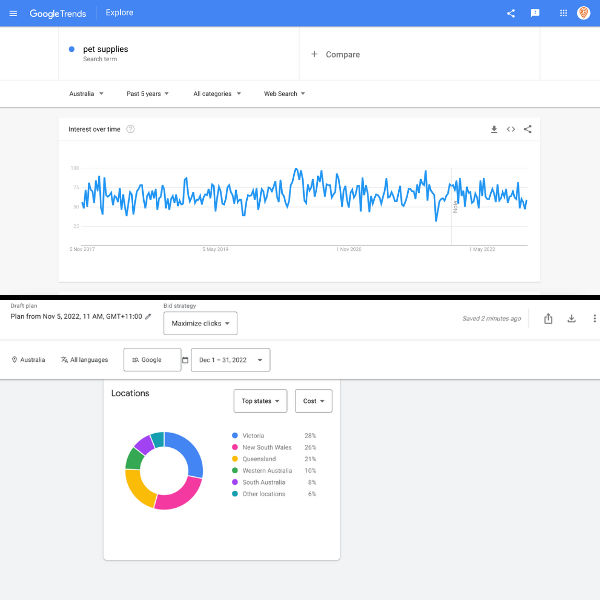This screenshot has width=600, height=600.
Task: Open the Top states dropdown
Action: [260, 401]
